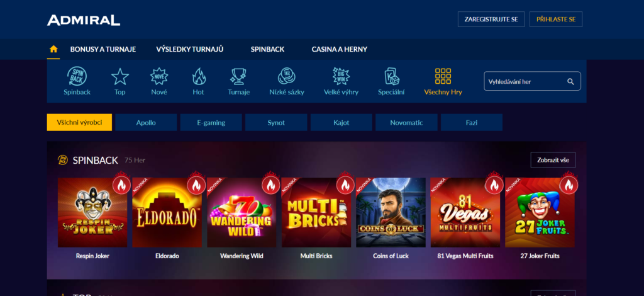Click the Zaregistrujte se button
The height and width of the screenshot is (296, 644).
pyautogui.click(x=491, y=20)
